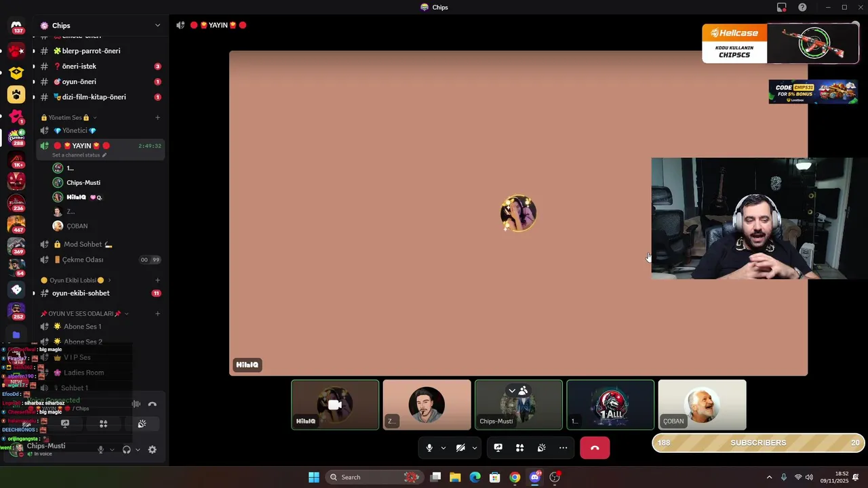Image resolution: width=868 pixels, height=488 pixels.
Task: Toggle microphone mute in call controls
Action: 429,448
